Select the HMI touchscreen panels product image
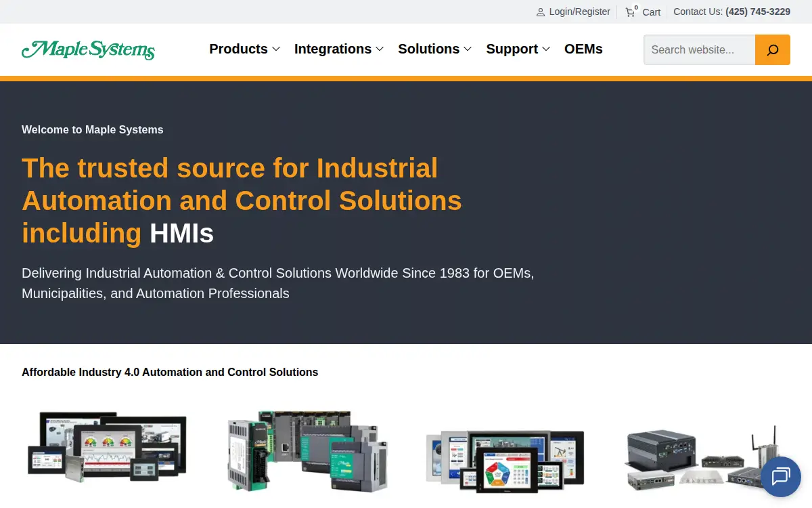This screenshot has width=812, height=508. [107, 446]
